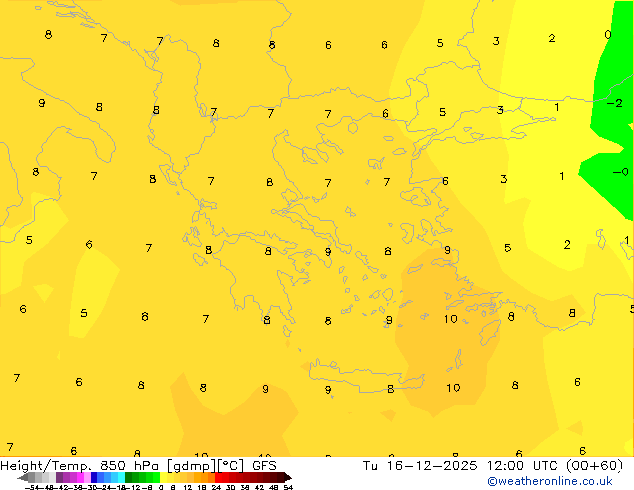Screen dimensions: 634x490
Task: Click the '-0' temperature value on the map
Action: point(621,172)
